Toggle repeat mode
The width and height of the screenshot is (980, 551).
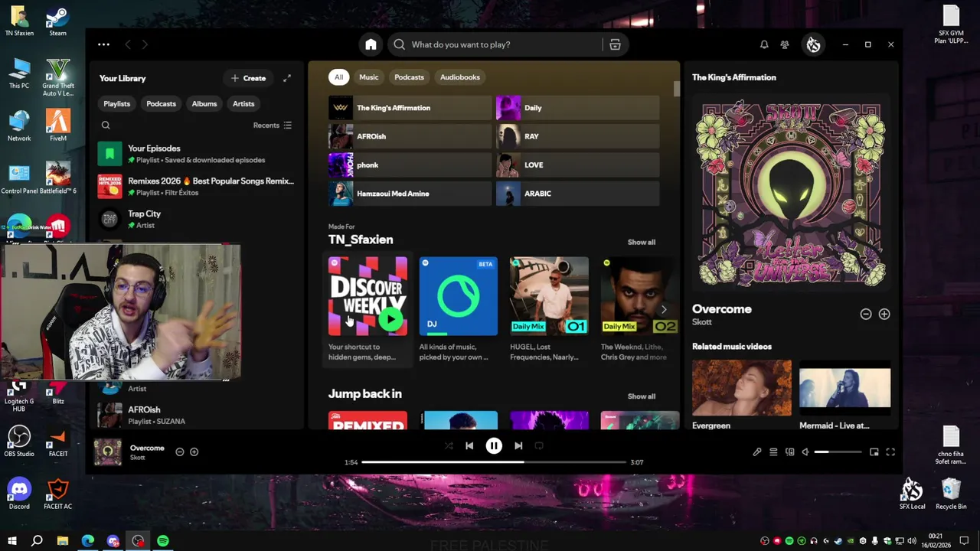[539, 445]
